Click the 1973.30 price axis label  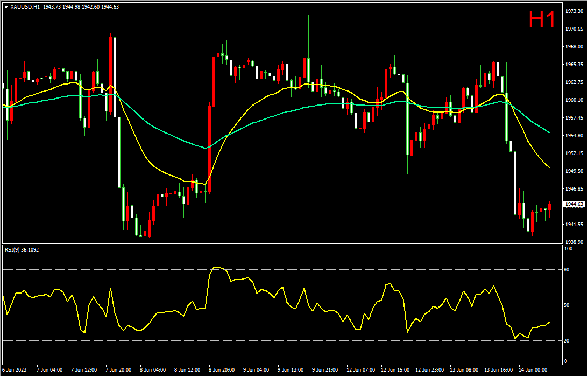pyautogui.click(x=574, y=11)
